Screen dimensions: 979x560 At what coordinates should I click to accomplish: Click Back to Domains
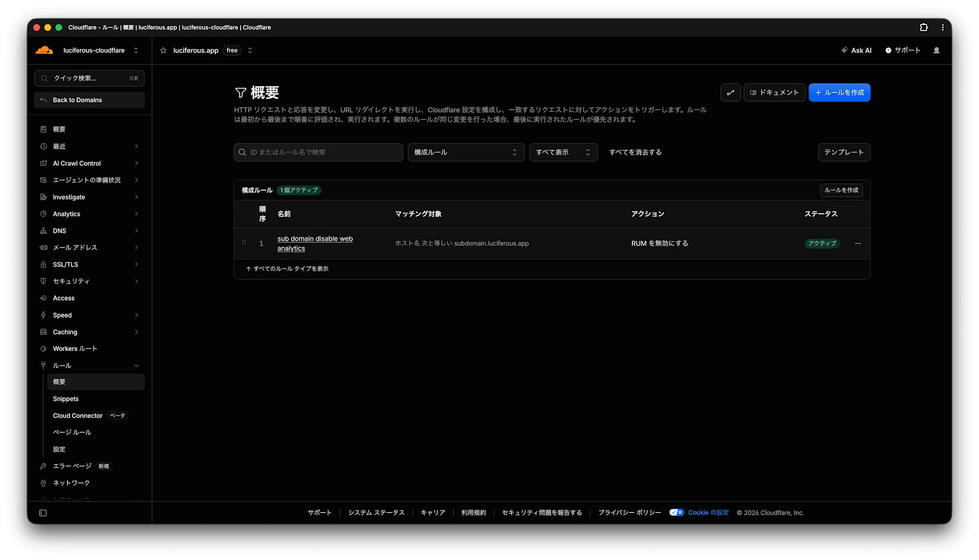(x=89, y=100)
